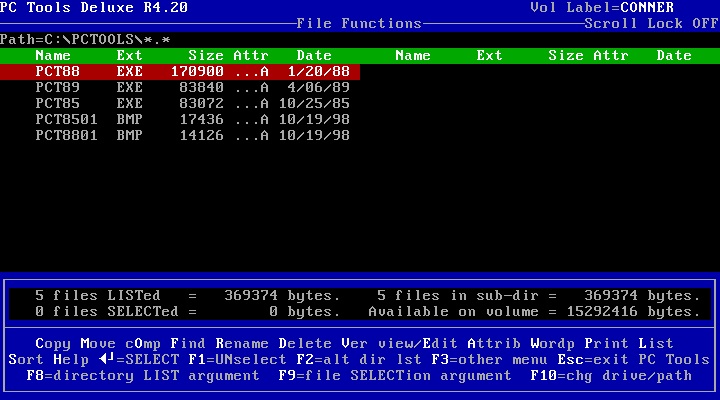Click the size value 170900
Image resolution: width=720 pixels, height=400 pixels.
(197, 71)
